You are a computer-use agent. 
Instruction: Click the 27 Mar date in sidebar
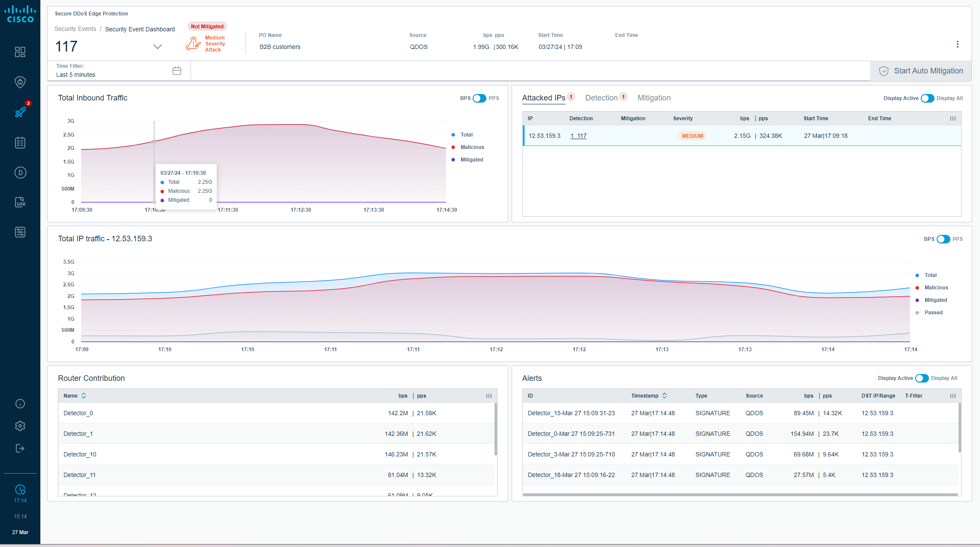[x=20, y=532]
